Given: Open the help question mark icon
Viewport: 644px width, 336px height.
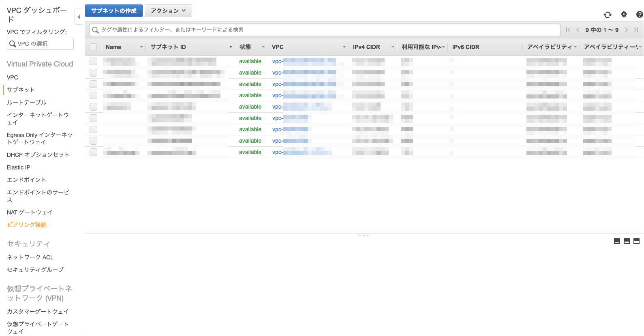Looking at the screenshot, I should pos(640,14).
